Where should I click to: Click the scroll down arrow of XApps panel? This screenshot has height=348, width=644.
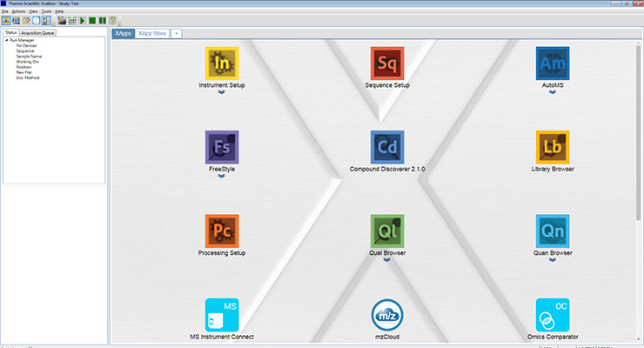[x=638, y=339]
